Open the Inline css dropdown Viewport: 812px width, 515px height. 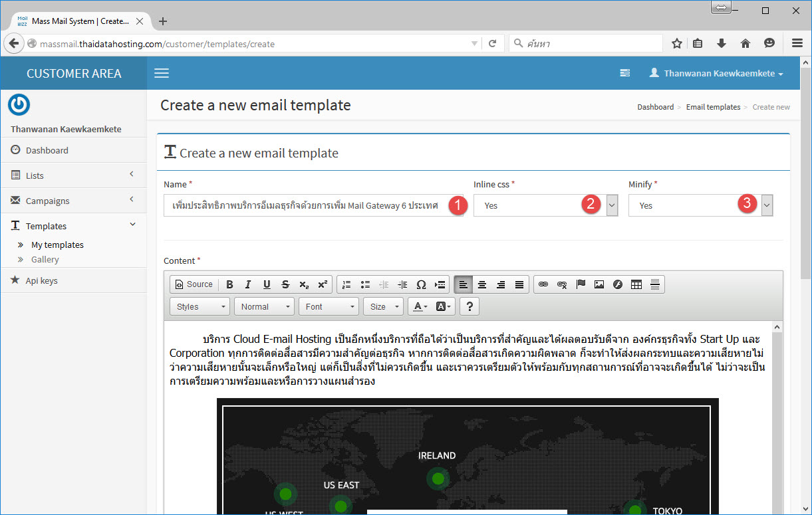545,205
